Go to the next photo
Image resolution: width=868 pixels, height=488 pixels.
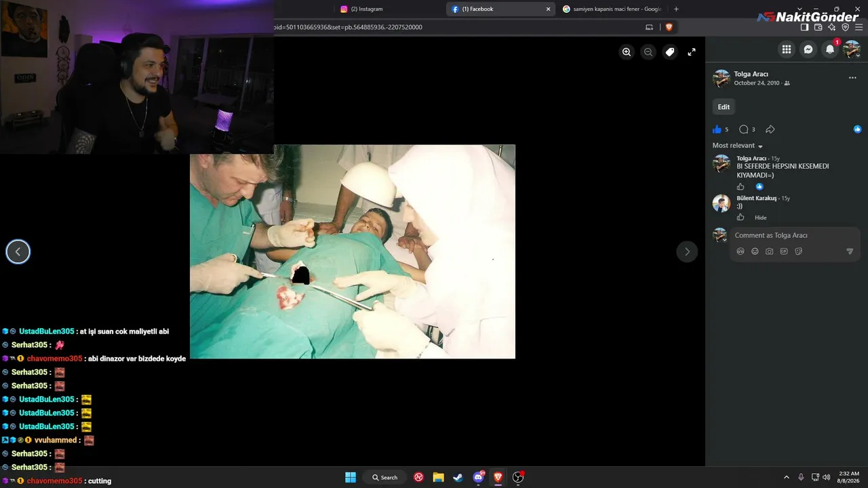[687, 252]
